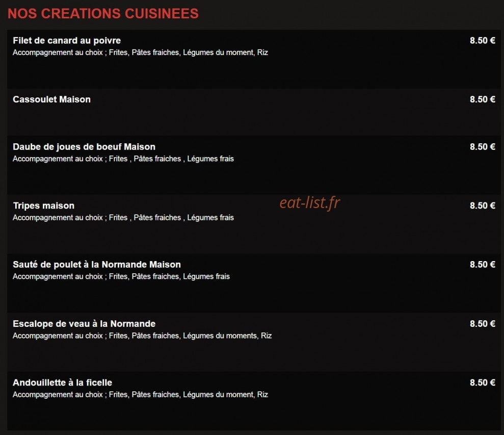This screenshot has width=504, height=435.
Task: Click the price of Filet de canard
Action: tap(483, 40)
